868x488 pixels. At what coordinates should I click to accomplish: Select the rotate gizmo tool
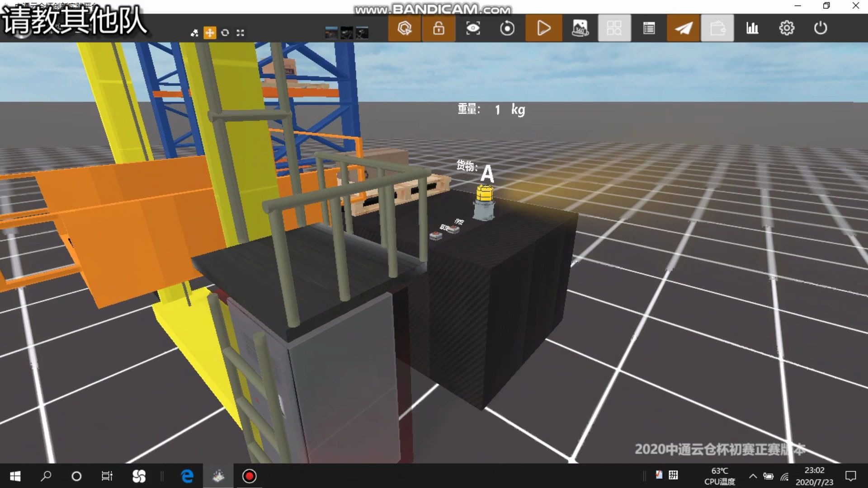[x=225, y=33]
